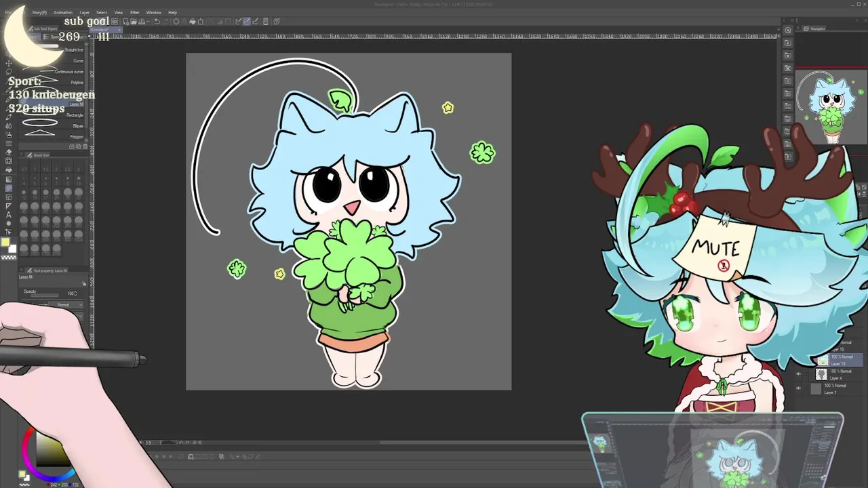Image resolution: width=868 pixels, height=488 pixels.
Task: Click the Scale/Rotate transform icon
Action: click(200, 21)
